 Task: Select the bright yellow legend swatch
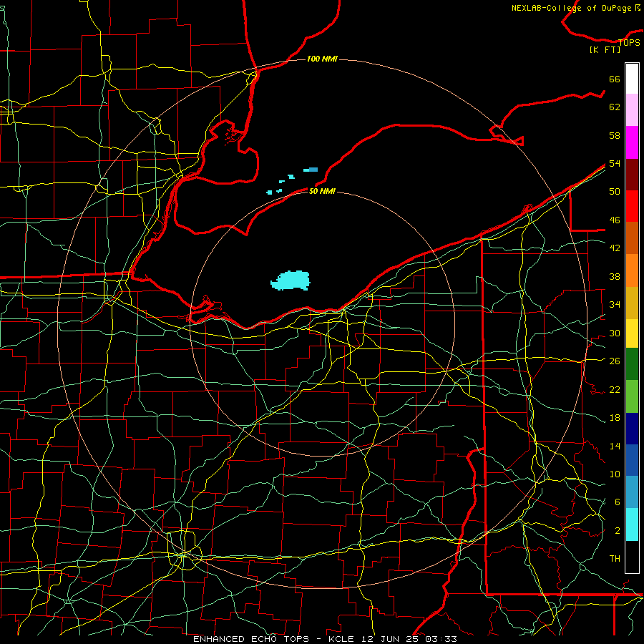pos(632,333)
